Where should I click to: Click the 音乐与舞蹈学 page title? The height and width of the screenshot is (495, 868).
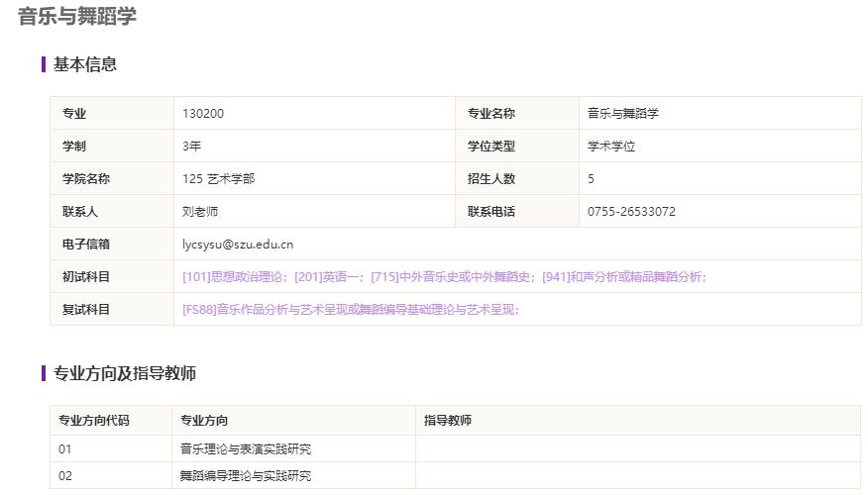coord(77,17)
